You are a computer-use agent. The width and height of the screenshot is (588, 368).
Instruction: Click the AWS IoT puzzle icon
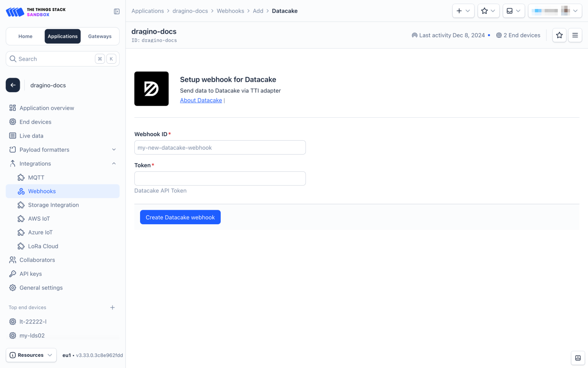21,219
